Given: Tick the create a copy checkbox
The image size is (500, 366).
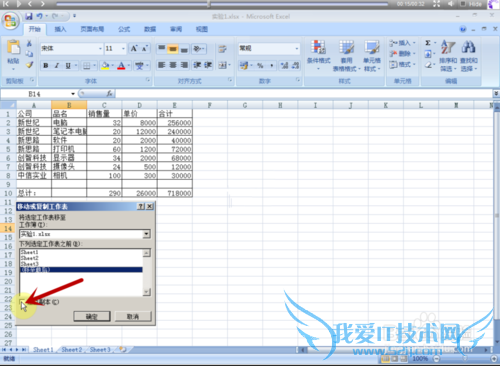Looking at the screenshot, I should click(22, 302).
